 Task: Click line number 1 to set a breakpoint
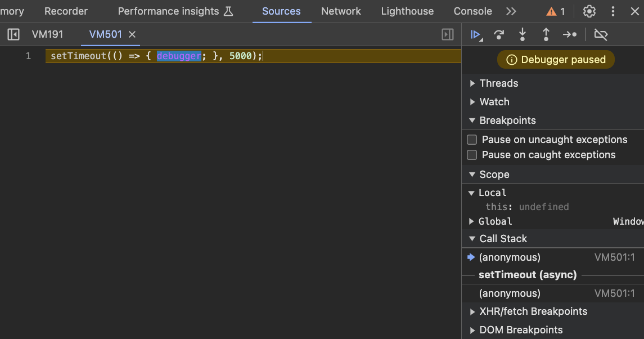(28, 56)
